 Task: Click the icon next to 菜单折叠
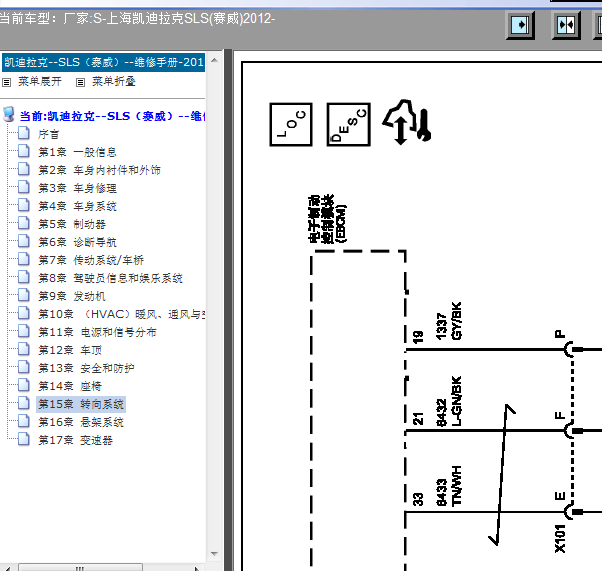click(80, 82)
